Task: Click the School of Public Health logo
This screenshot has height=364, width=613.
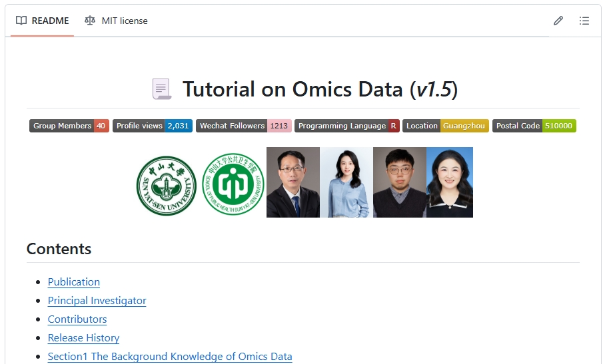Action: [x=233, y=184]
